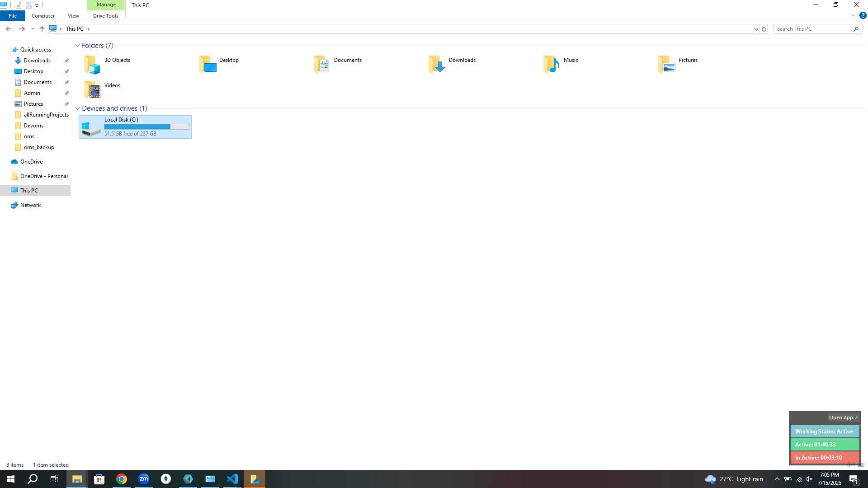Open the Documents folder icon in Folders
This screenshot has height=488, width=868.
pos(322,65)
